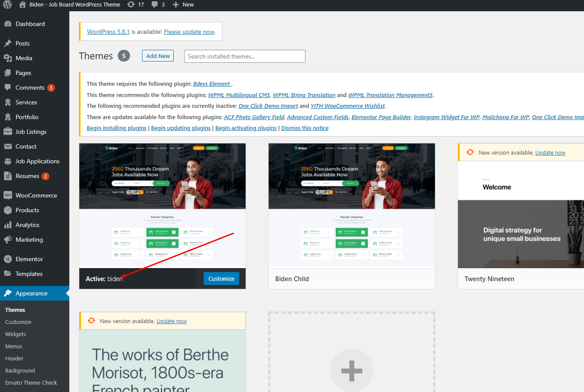Screen dimensions: 584x392
Task: Open the Advanced Custom Fields link
Action: 318,117
